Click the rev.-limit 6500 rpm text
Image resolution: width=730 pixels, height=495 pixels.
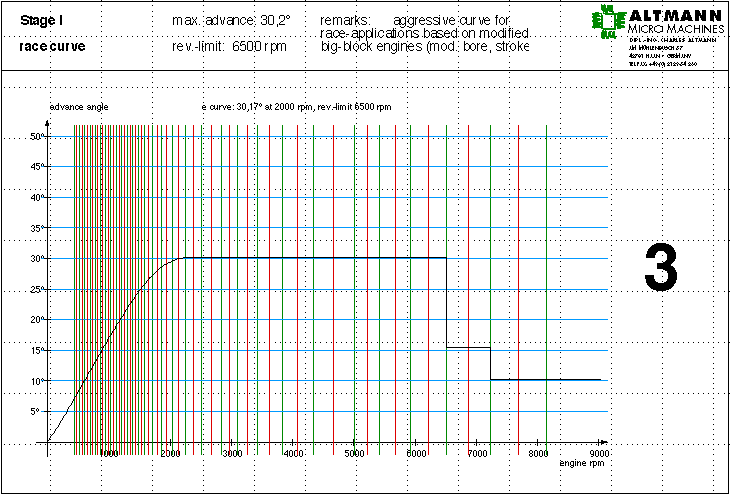point(231,46)
